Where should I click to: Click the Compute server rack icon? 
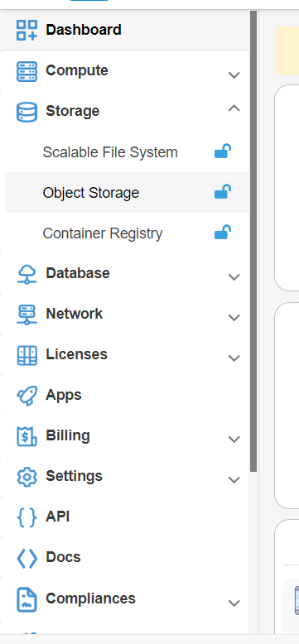tap(27, 71)
